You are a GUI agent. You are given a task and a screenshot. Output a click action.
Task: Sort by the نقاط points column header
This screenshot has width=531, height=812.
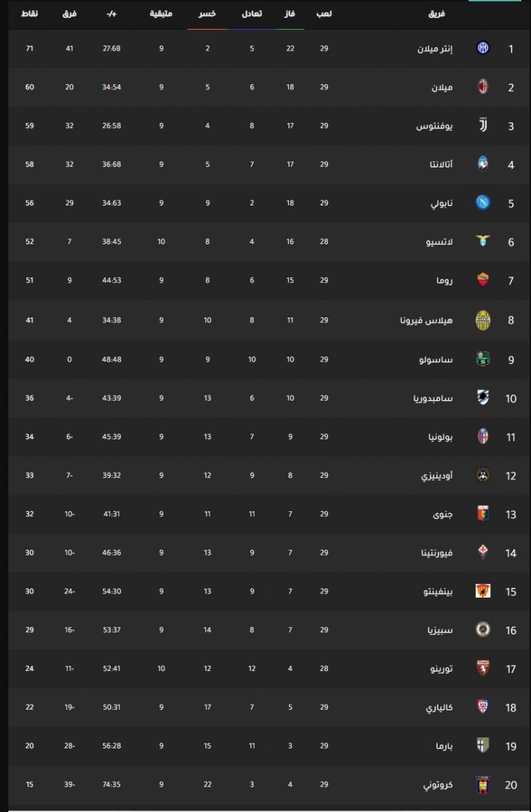[30, 14]
